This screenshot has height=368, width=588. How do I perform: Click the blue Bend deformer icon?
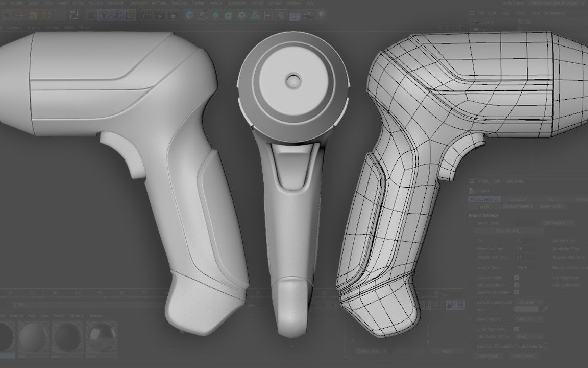click(x=281, y=15)
